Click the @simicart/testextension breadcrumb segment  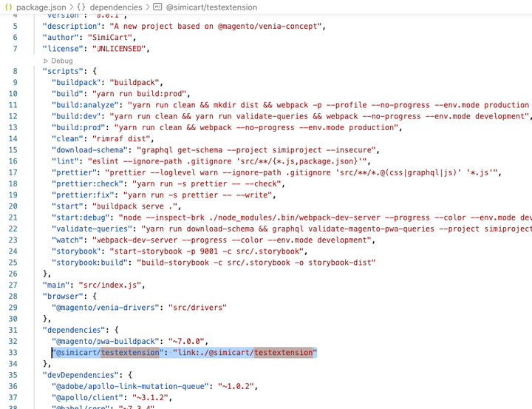click(x=211, y=7)
